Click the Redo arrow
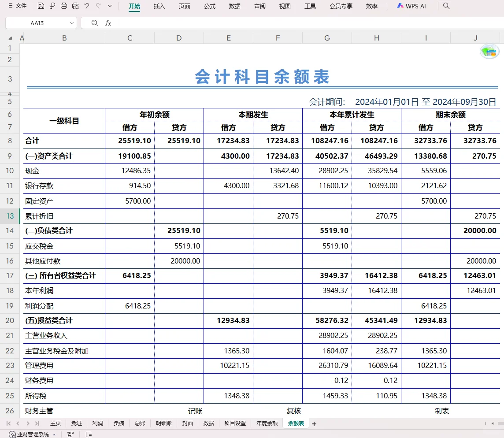The width and height of the screenshot is (504, 438). [x=98, y=6]
